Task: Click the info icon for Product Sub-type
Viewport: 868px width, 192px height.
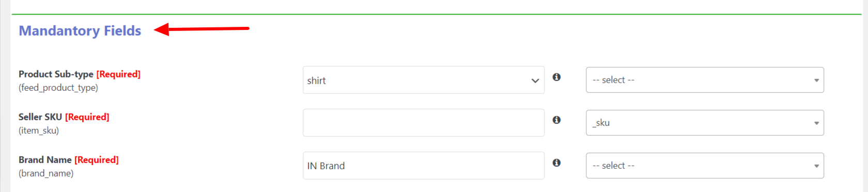Action: click(x=556, y=77)
